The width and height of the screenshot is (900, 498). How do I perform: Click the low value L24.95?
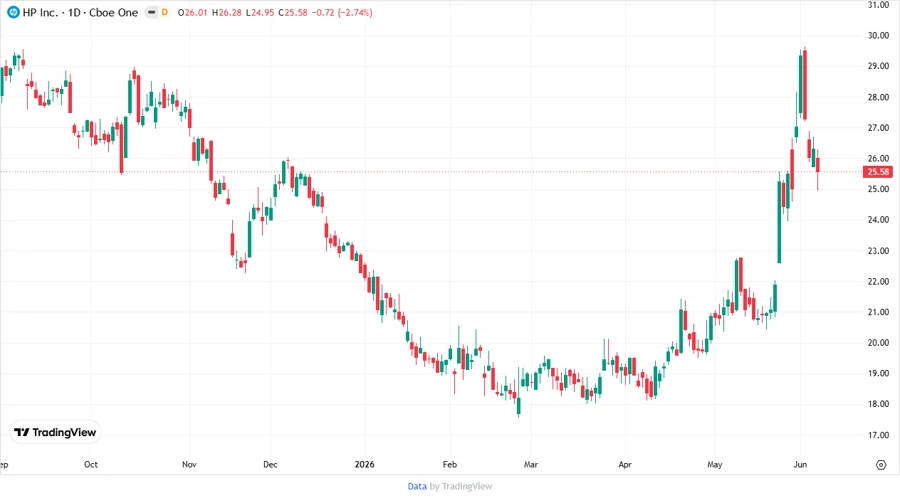click(x=260, y=13)
